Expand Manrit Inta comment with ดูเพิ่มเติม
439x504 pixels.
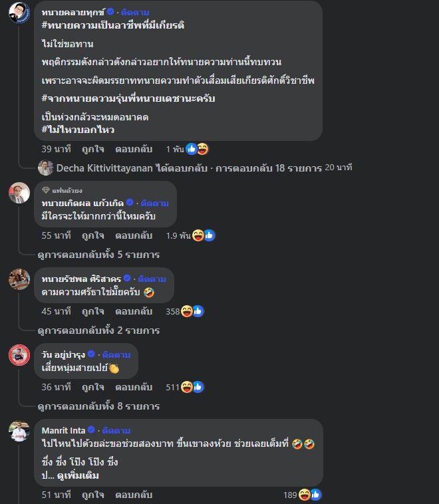click(78, 475)
